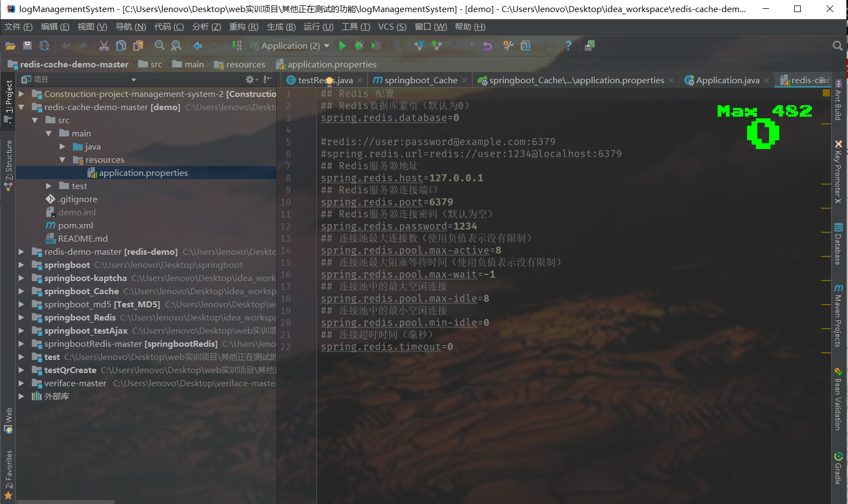Open the 文件 (F) menu

click(19, 27)
